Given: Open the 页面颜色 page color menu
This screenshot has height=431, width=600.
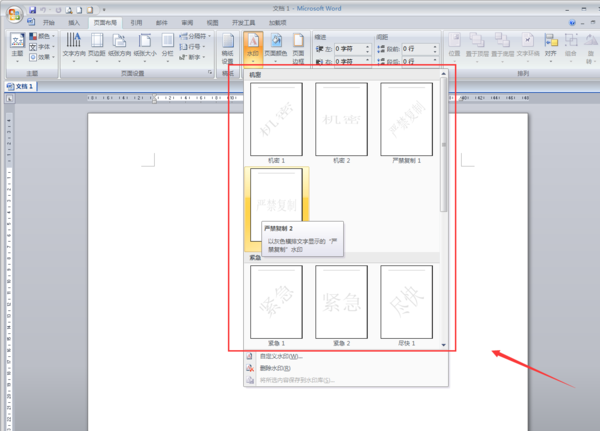Looking at the screenshot, I should [x=276, y=49].
